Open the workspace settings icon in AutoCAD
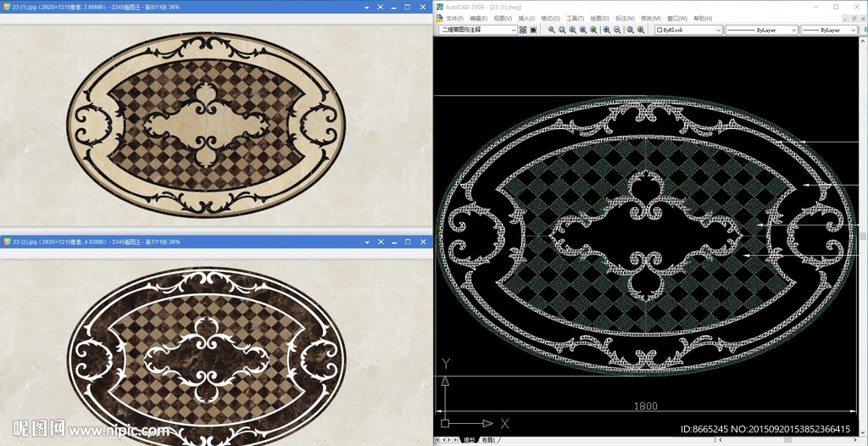This screenshot has height=446, width=868. (522, 30)
